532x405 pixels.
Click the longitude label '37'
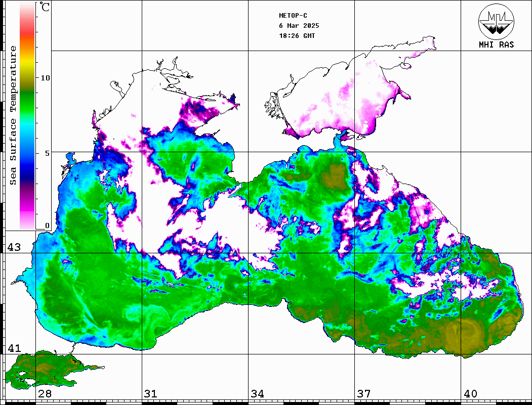364,393
